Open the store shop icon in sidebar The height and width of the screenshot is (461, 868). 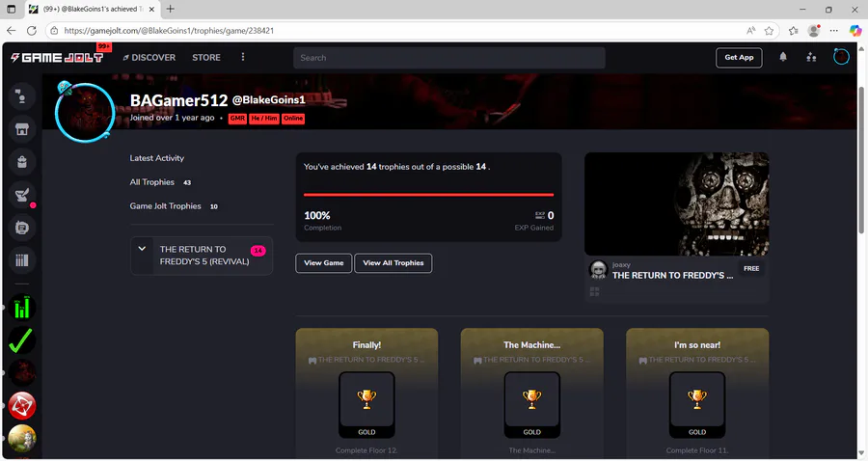click(21, 129)
